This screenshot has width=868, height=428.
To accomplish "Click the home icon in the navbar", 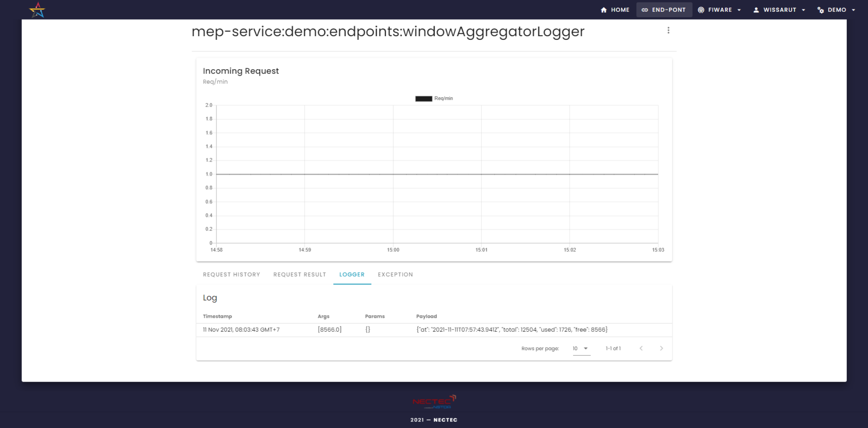I will [604, 10].
